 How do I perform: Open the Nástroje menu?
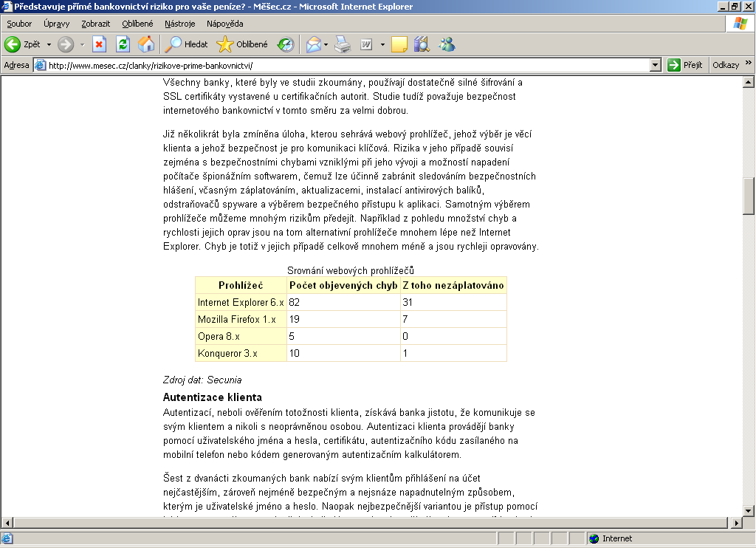pyautogui.click(x=180, y=24)
